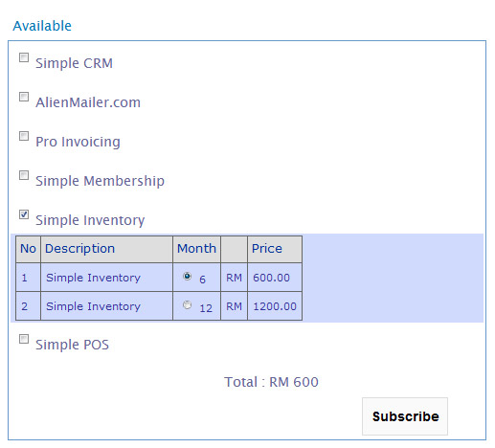The height and width of the screenshot is (448, 495).
Task: Select the 6 month radio button
Action: [x=187, y=276]
